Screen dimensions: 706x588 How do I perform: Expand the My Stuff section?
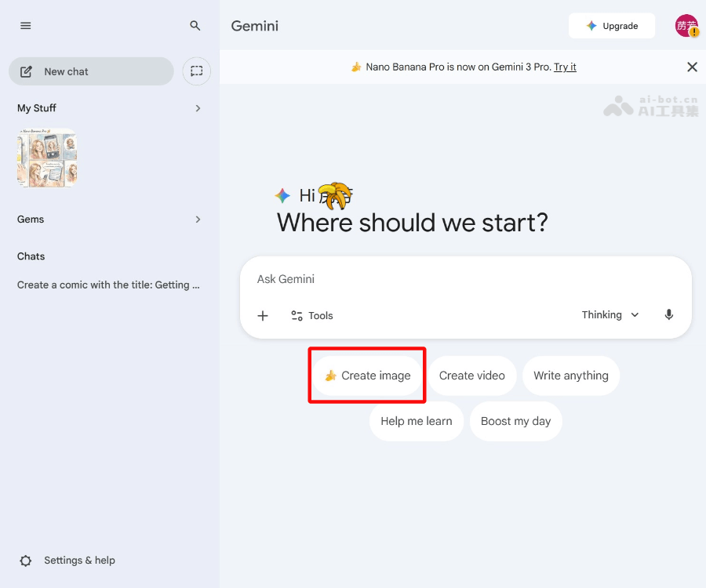tap(198, 108)
